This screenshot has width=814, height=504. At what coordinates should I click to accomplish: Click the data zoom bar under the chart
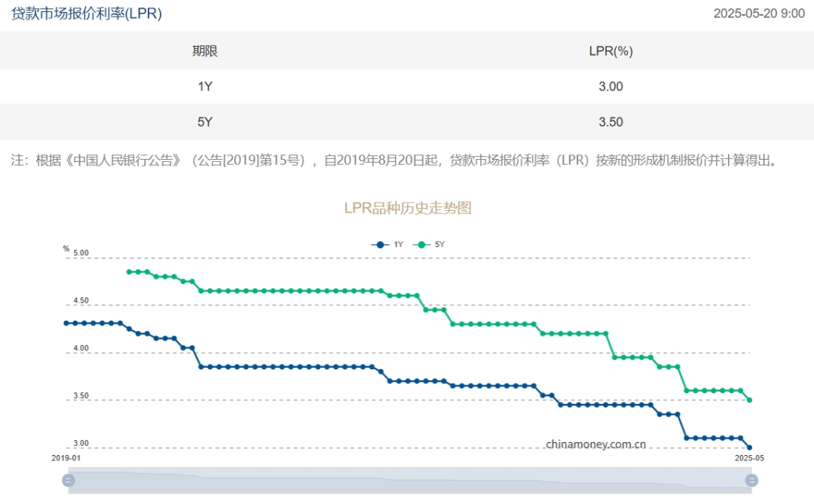click(x=409, y=480)
